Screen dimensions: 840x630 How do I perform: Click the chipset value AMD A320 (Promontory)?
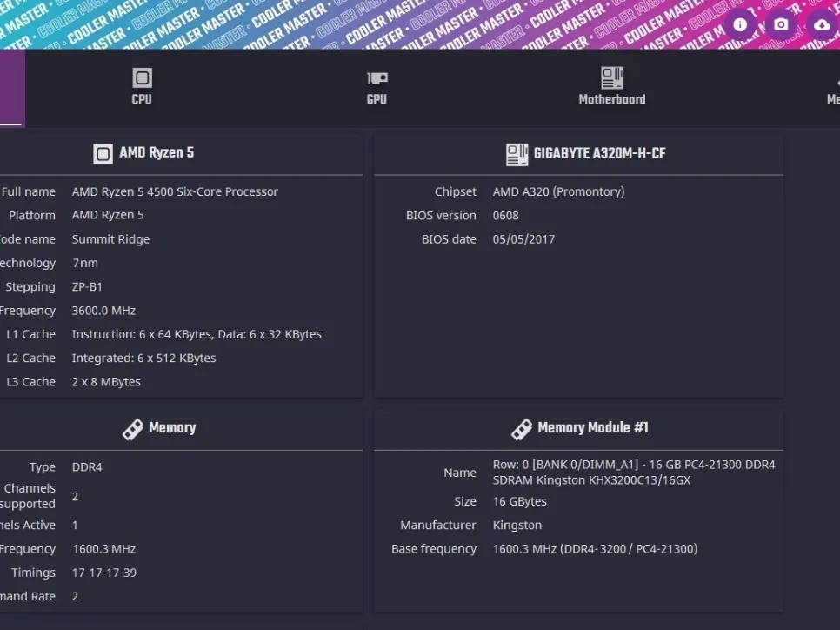559,191
